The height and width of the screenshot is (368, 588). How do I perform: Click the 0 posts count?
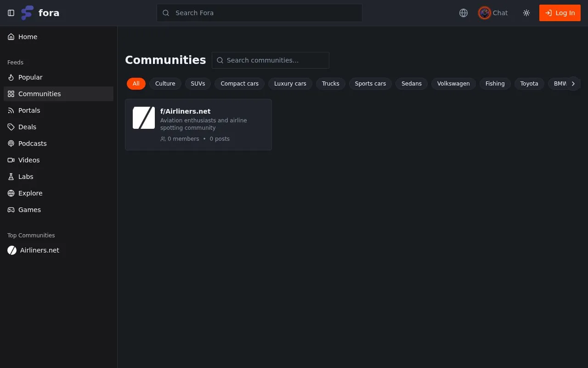pos(220,139)
